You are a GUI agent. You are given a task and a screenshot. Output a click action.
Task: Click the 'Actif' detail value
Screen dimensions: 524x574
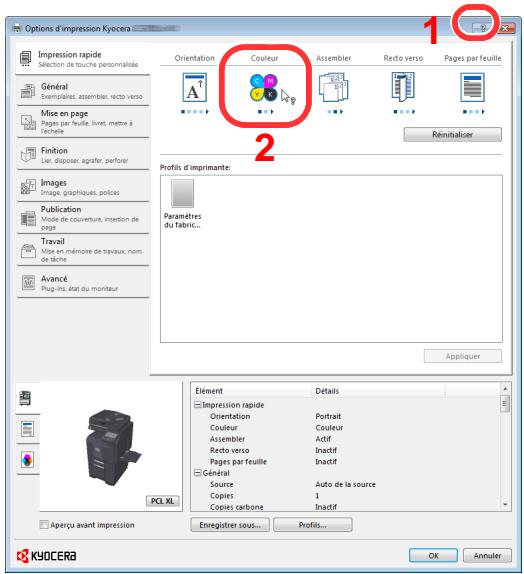click(x=323, y=439)
